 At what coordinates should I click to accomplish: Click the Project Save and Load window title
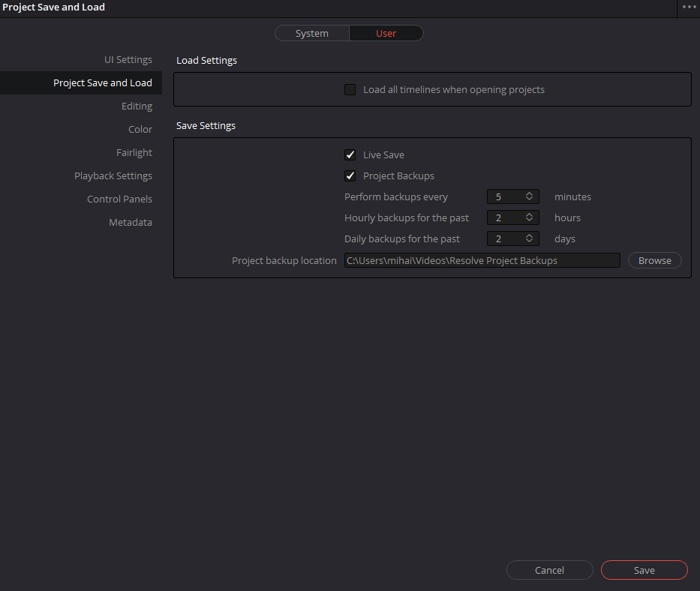click(53, 7)
